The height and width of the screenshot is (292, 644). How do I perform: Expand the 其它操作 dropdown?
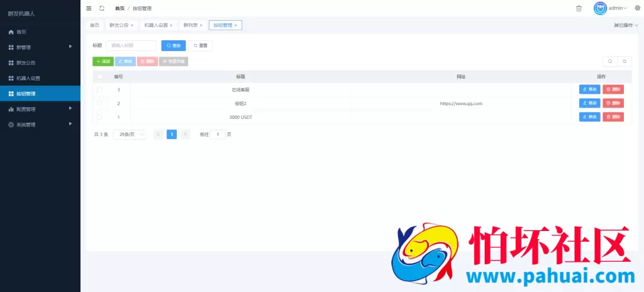[x=626, y=25]
